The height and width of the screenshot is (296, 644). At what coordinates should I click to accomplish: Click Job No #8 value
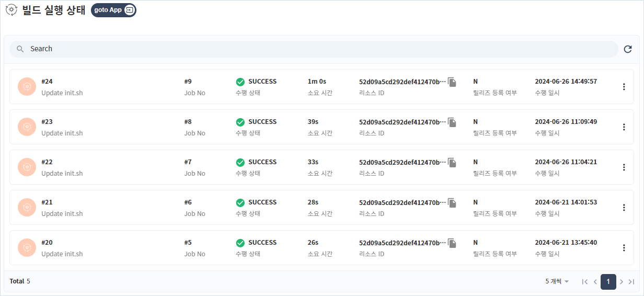pos(188,122)
